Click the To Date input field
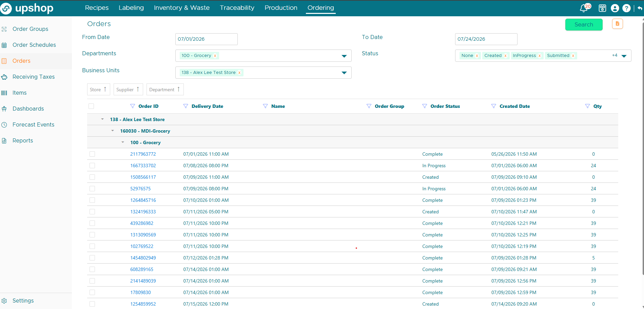 [x=486, y=39]
